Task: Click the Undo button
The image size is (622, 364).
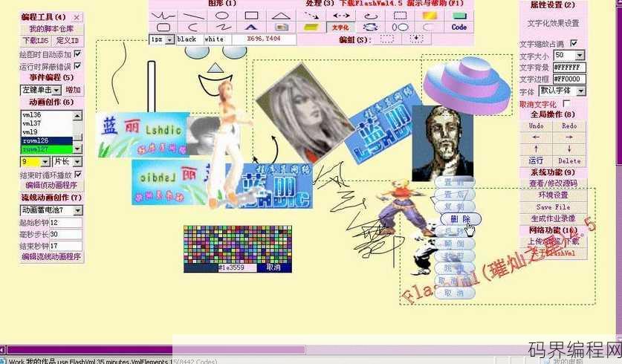Action: tap(536, 126)
